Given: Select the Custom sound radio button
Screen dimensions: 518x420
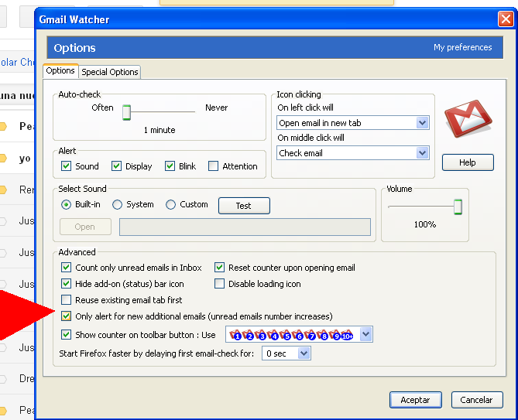Looking at the screenshot, I should pos(171,205).
